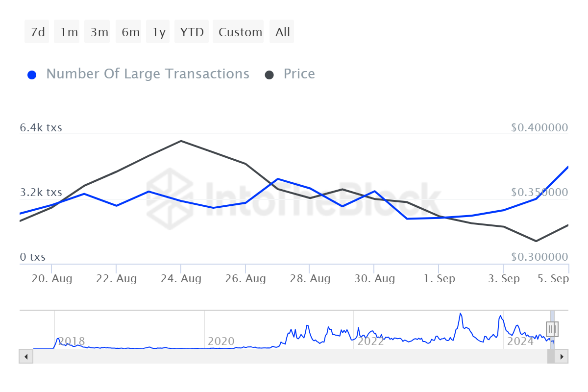Click the Price line peak at 24. Aug
The width and height of the screenshot is (588, 392).
pos(181,141)
